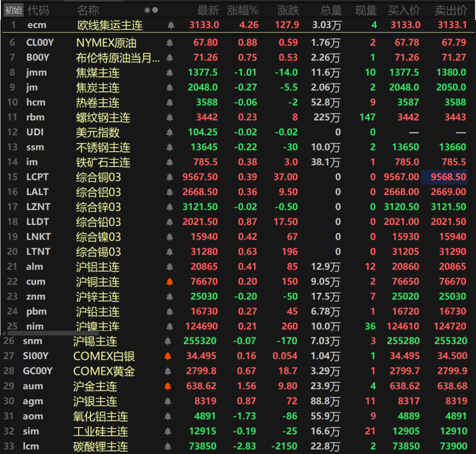Click the bell icon for 碳酸锂主连
Image resolution: width=476 pixels, height=454 pixels.
tap(168, 446)
